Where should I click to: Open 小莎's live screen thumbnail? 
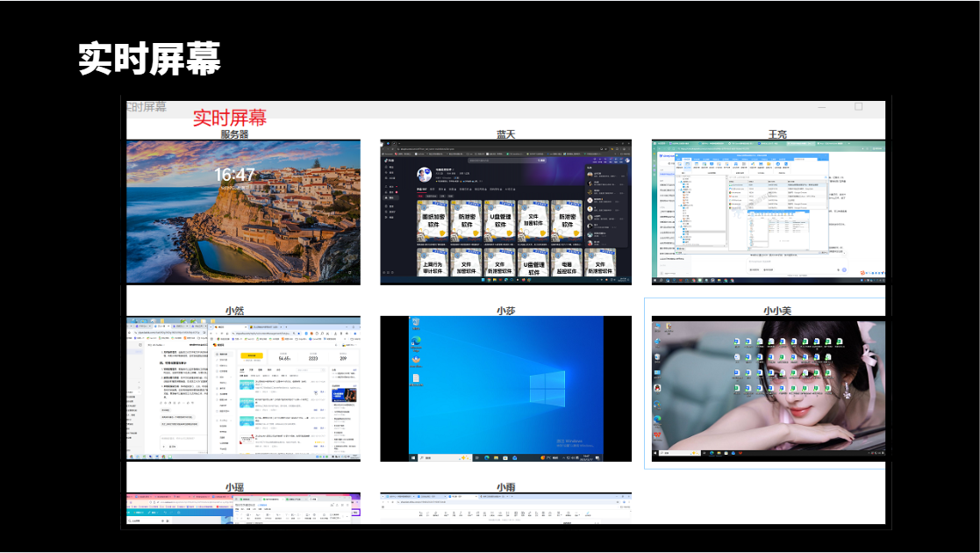pyautogui.click(x=505, y=389)
